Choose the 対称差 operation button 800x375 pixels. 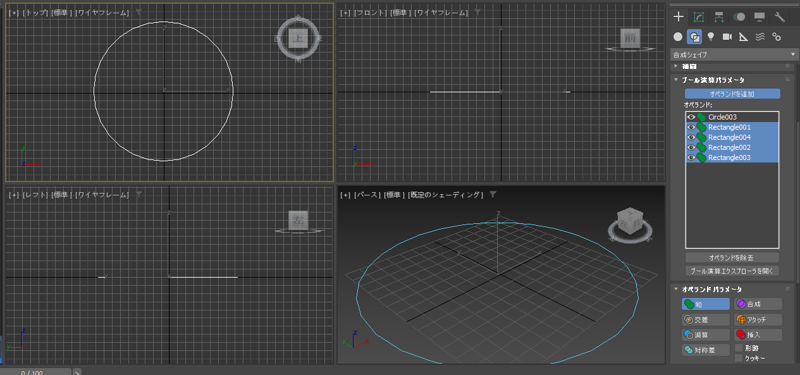[x=706, y=351]
